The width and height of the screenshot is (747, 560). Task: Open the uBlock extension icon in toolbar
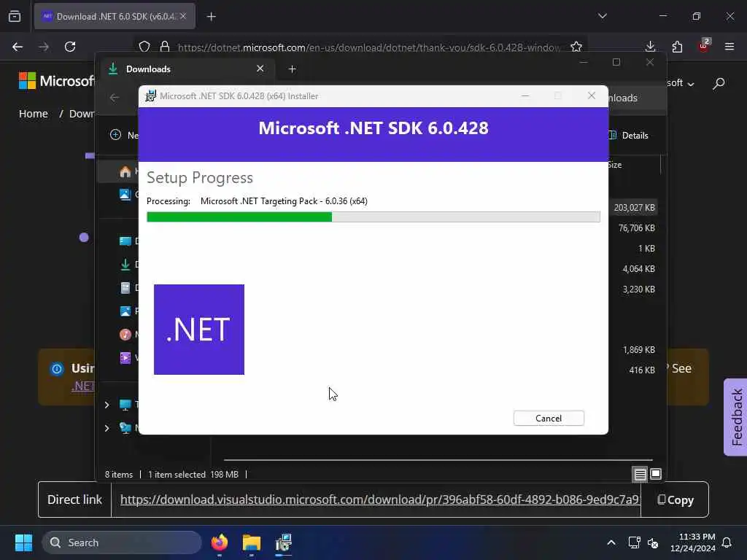point(704,46)
